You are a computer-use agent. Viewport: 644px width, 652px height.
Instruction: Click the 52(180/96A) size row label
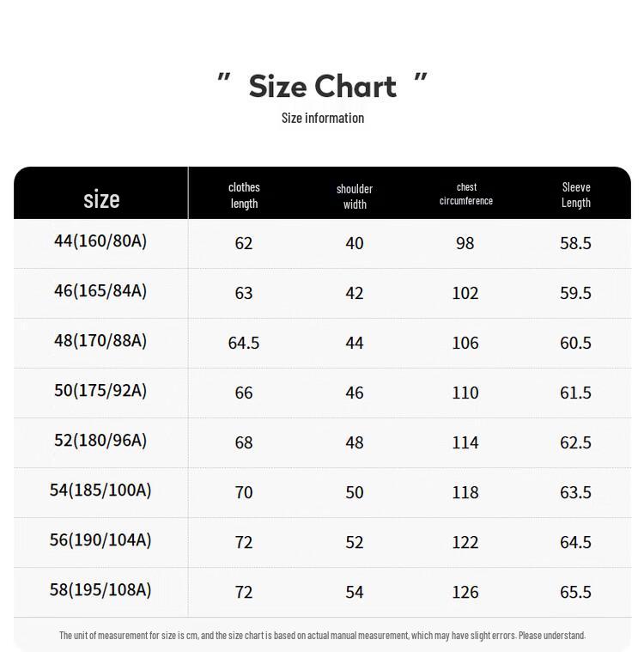tap(100, 441)
